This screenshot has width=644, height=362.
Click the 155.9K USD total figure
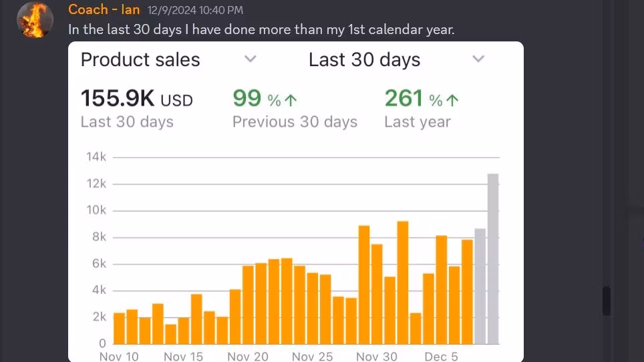[x=136, y=99]
